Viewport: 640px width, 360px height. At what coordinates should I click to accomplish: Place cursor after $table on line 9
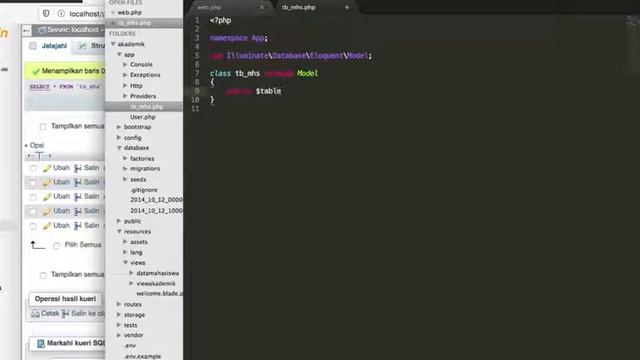[281, 91]
